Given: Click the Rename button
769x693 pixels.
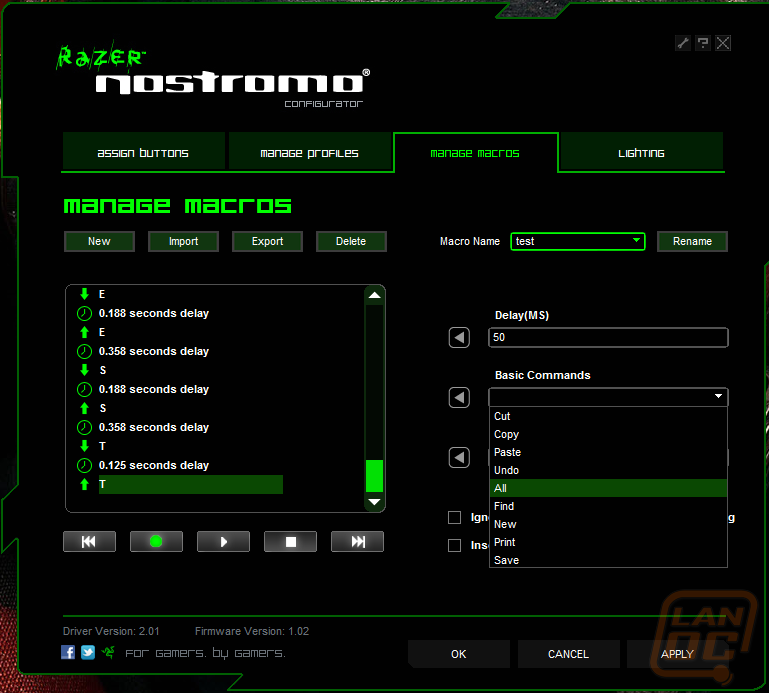Looking at the screenshot, I should point(692,241).
